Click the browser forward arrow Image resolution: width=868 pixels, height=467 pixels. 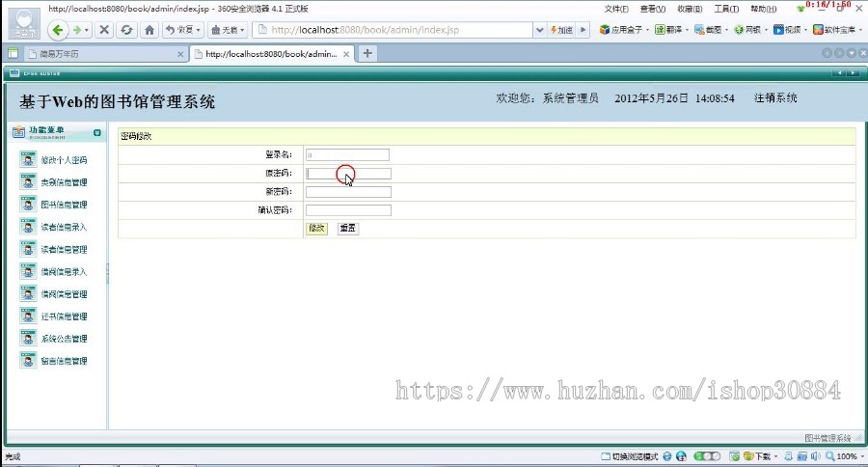[x=77, y=30]
